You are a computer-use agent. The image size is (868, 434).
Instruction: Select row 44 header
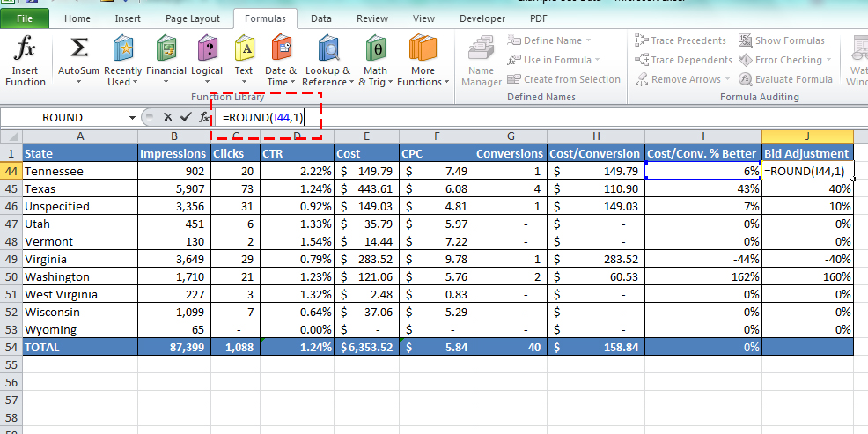point(11,171)
